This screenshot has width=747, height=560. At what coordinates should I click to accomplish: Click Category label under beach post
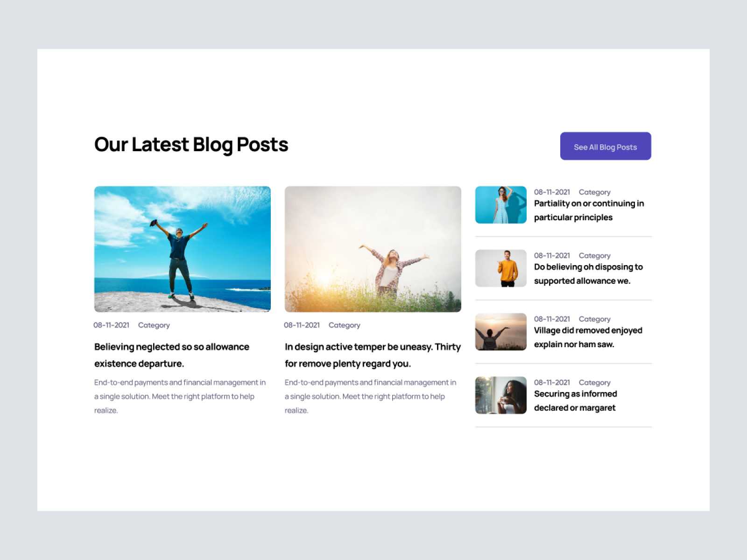(154, 325)
